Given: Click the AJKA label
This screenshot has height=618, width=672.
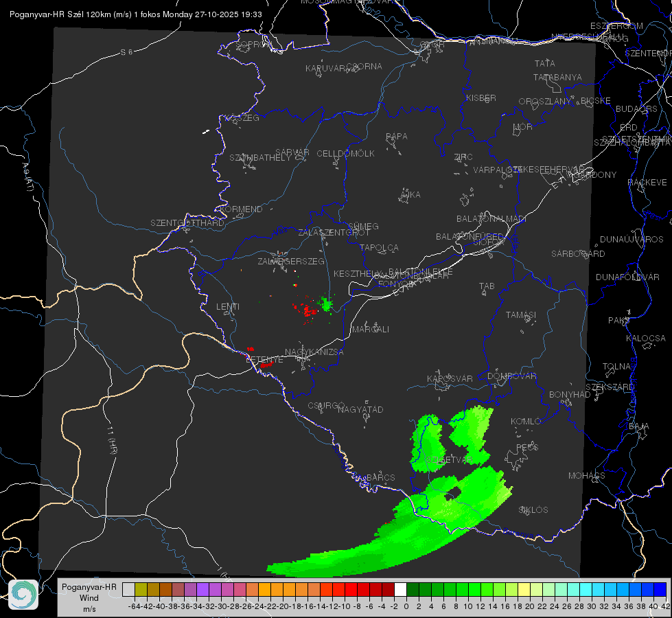Looking at the screenshot, I should point(410,195).
